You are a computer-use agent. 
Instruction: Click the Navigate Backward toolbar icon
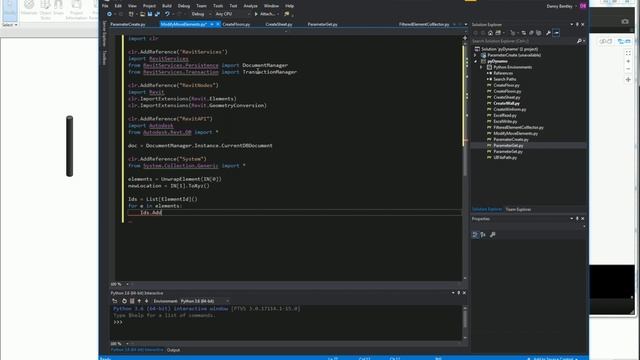(x=109, y=14)
